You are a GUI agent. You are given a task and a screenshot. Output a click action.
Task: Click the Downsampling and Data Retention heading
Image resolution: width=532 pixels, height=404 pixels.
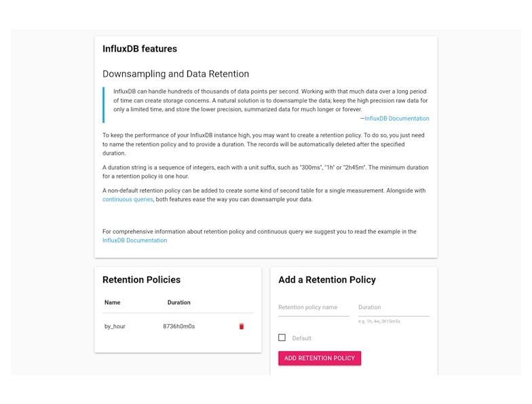[176, 74]
